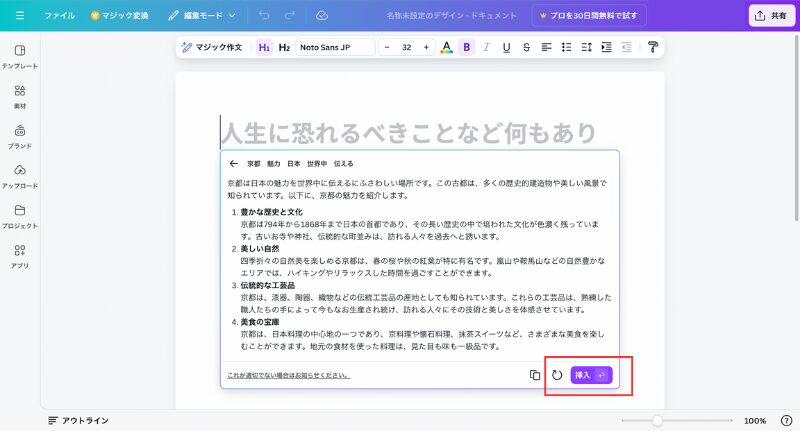Toggle italic formatting

[486, 47]
